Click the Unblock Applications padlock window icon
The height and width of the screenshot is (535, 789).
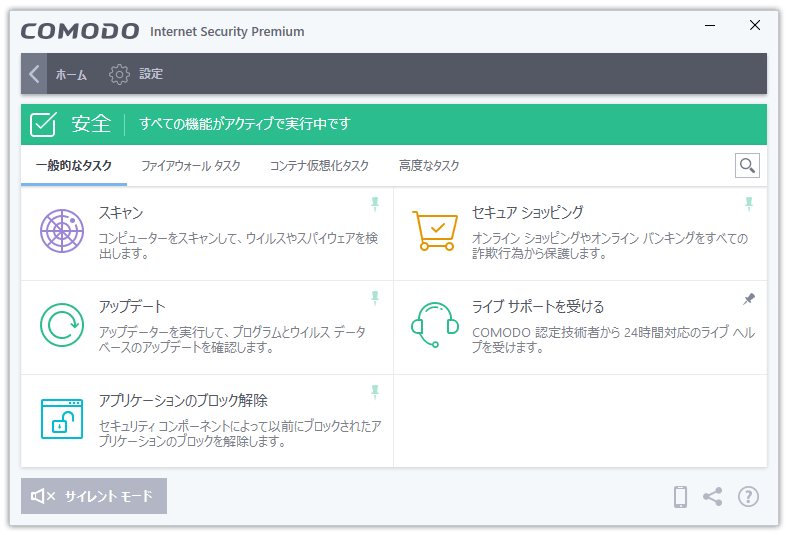click(x=62, y=419)
